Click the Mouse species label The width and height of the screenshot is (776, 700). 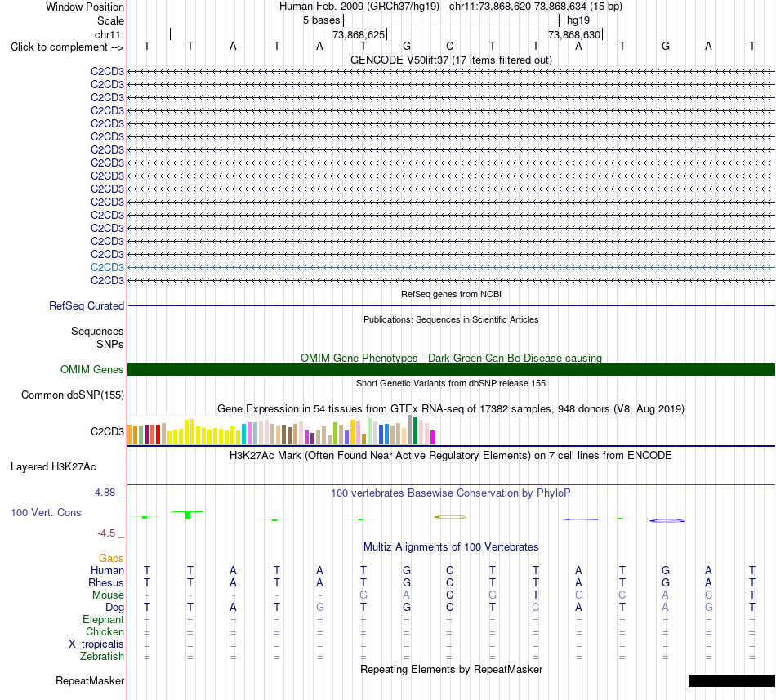pyautogui.click(x=108, y=595)
